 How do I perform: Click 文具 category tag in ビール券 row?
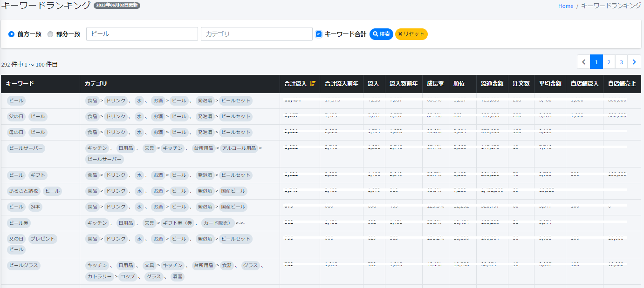149,223
